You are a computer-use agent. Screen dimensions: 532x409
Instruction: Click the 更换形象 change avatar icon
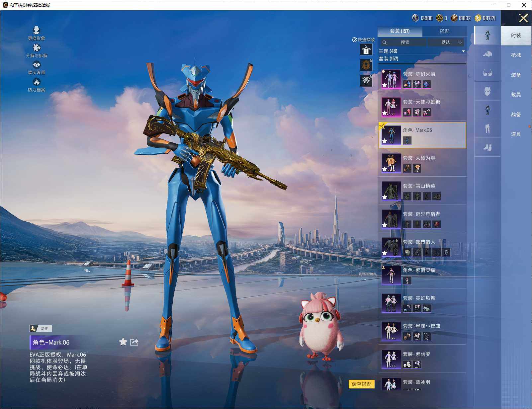pos(37,30)
